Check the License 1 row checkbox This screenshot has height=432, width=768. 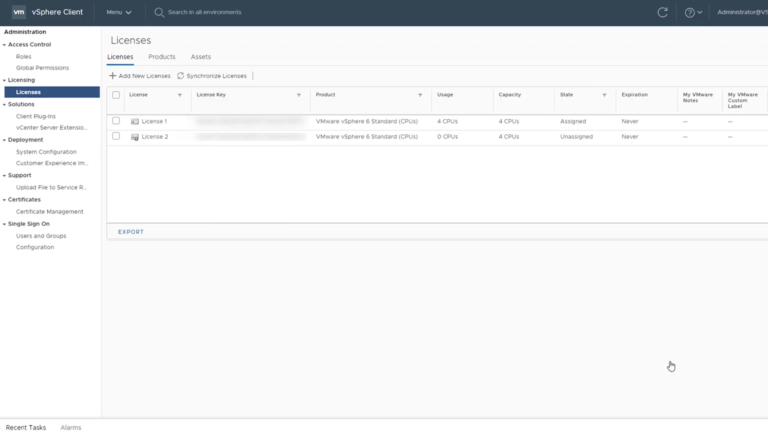tap(116, 120)
